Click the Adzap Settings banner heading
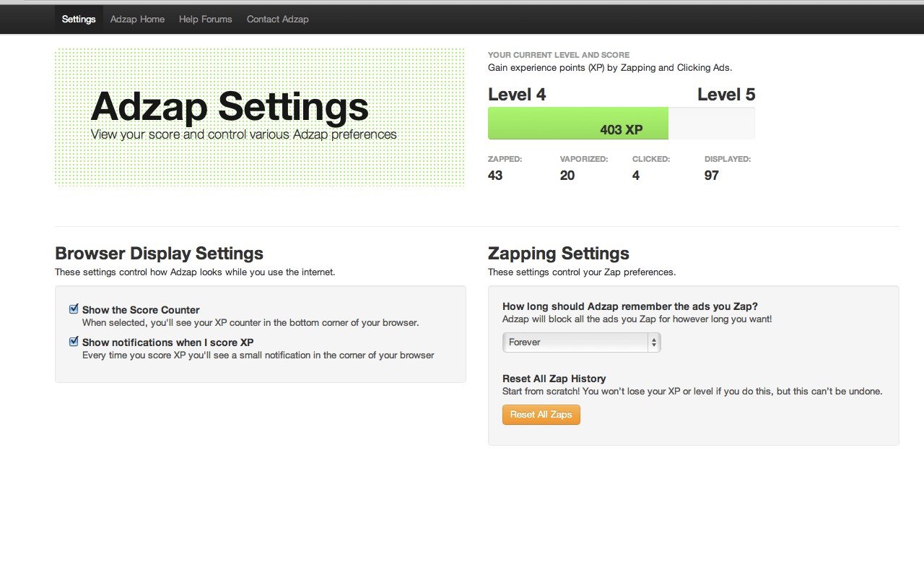The image size is (924, 578). 230,107
